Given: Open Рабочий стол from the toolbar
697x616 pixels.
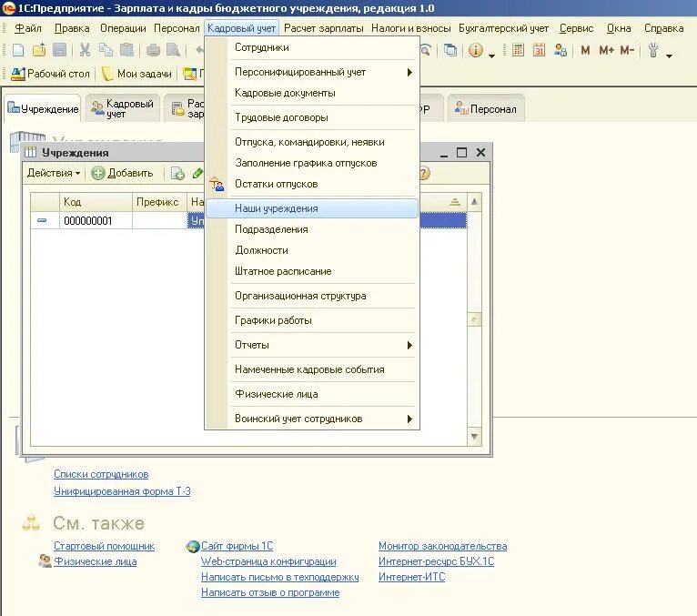Looking at the screenshot, I should tap(50, 74).
